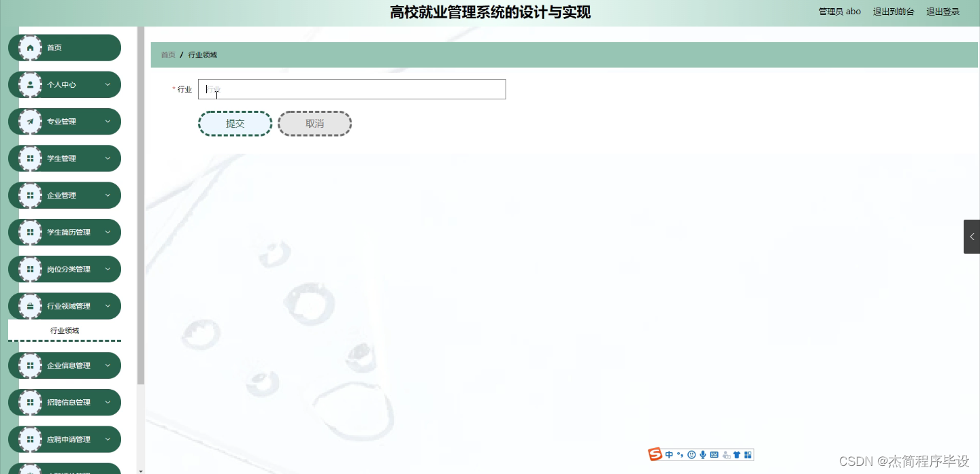Collapse the right-side panel arrow toggle

(972, 236)
